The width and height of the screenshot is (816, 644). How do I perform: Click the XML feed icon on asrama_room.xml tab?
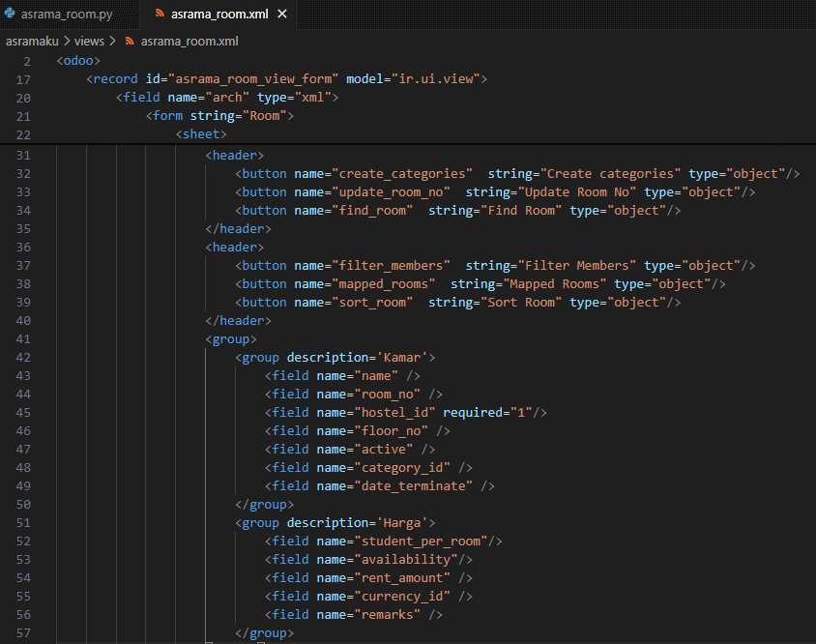[x=160, y=14]
